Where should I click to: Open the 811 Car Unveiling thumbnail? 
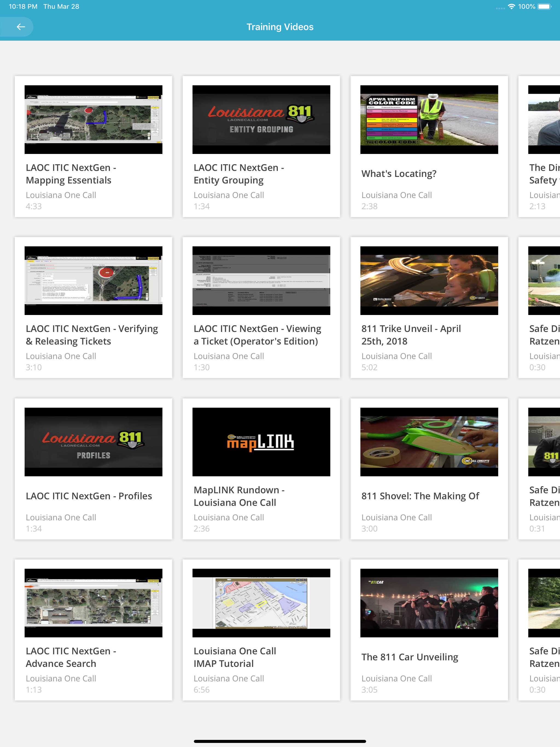429,603
